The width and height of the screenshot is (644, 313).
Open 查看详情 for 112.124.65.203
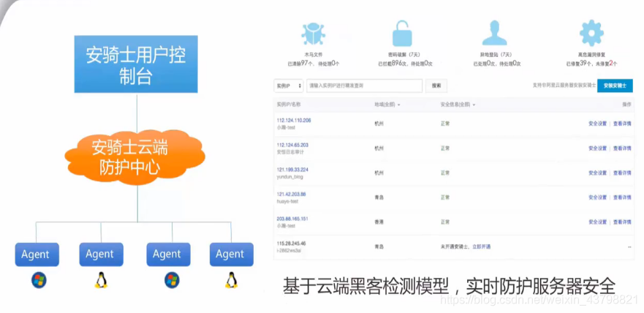pyautogui.click(x=622, y=148)
